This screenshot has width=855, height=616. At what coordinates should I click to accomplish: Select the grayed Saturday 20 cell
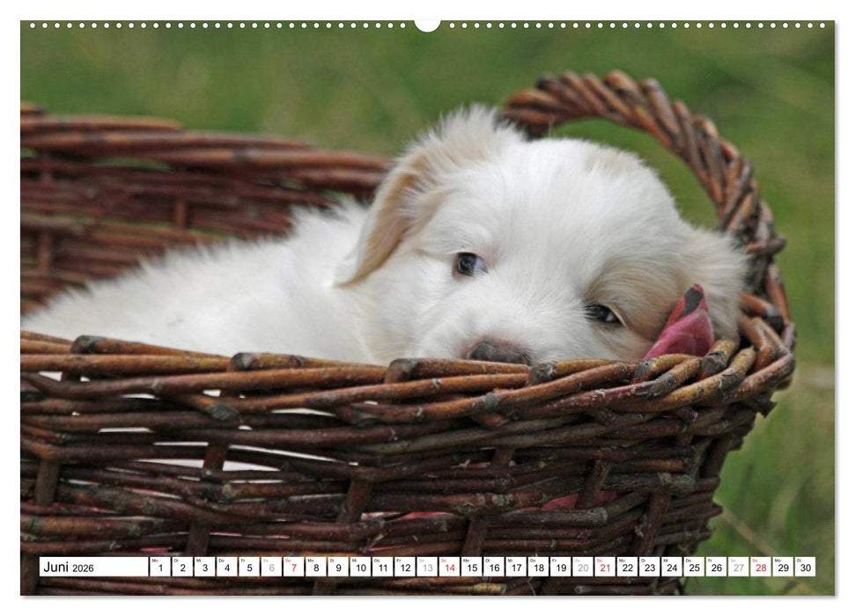point(582,568)
